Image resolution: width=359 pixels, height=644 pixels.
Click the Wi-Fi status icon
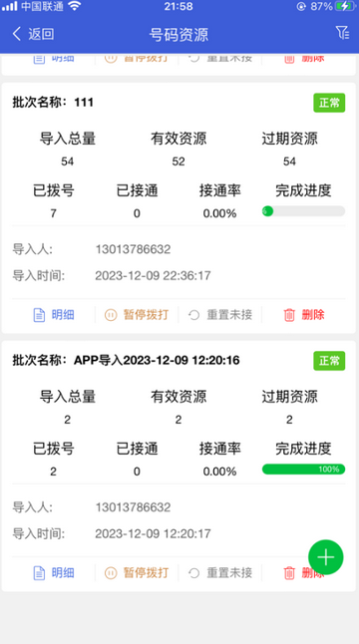tap(75, 6)
